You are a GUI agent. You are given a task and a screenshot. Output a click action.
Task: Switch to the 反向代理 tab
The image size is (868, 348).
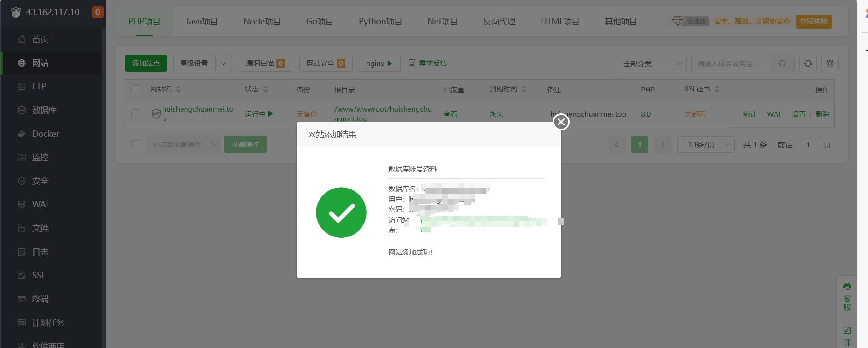[x=499, y=22]
